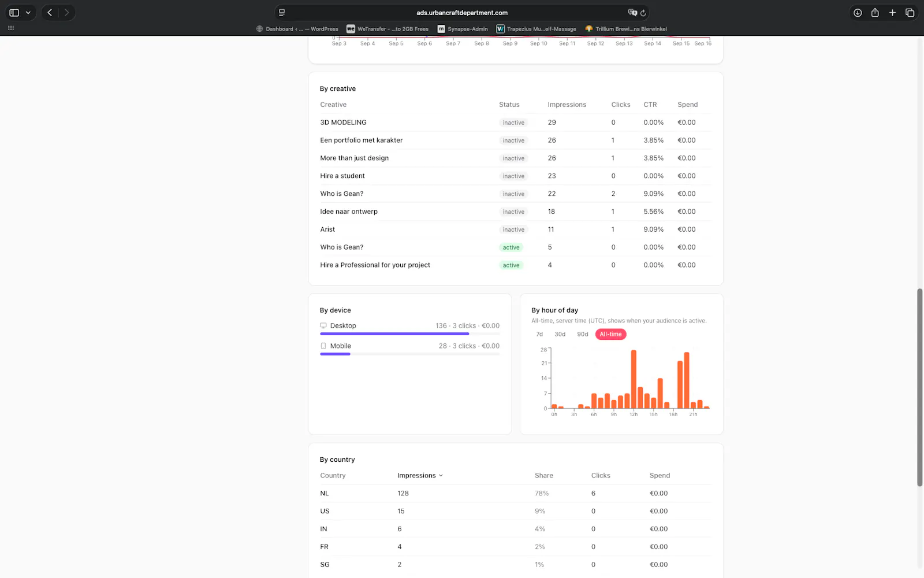This screenshot has height=578, width=924.
Task: Select the 30d time range tab
Action: [560, 334]
